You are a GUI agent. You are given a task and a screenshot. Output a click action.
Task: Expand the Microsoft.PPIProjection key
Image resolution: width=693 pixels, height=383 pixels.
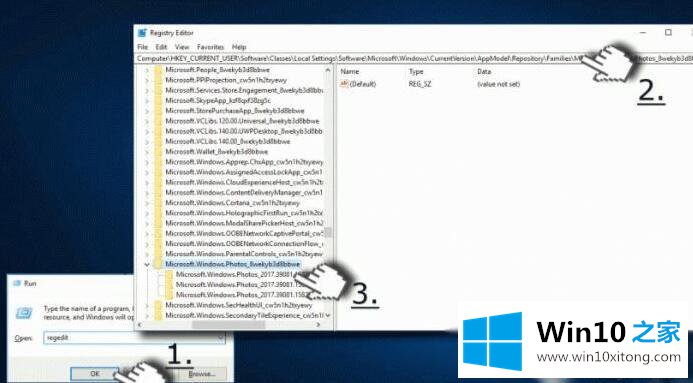coord(148,80)
